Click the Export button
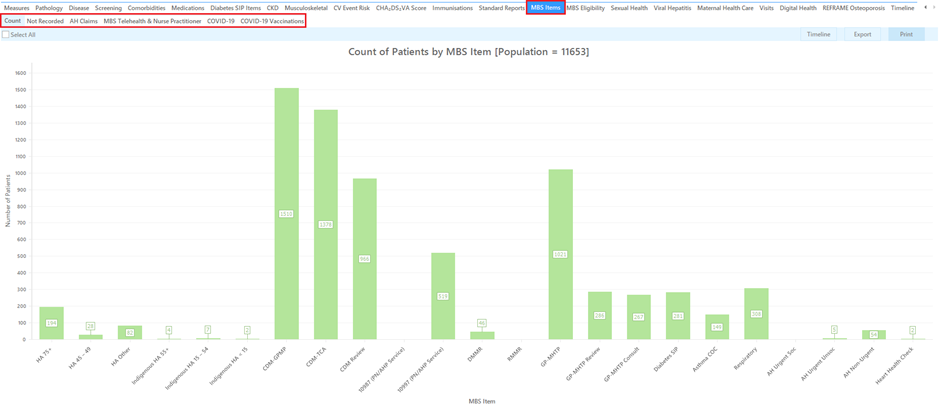 [x=862, y=34]
